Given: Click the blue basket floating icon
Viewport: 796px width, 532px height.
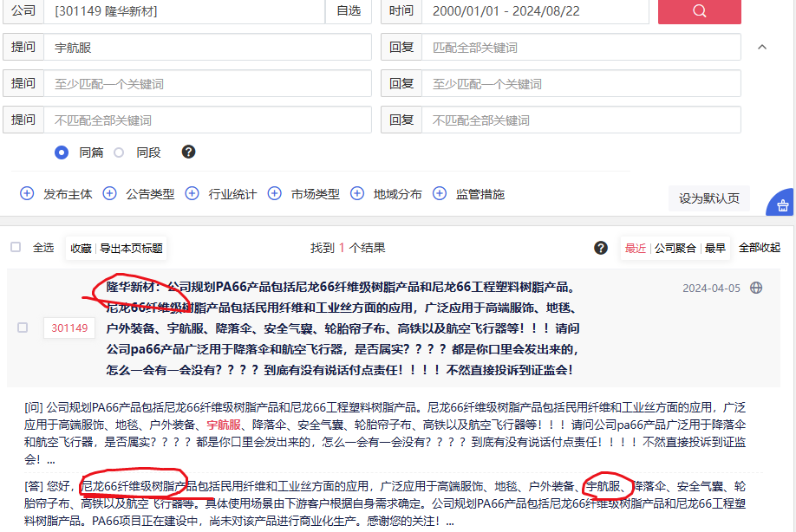Looking at the screenshot, I should [x=782, y=204].
